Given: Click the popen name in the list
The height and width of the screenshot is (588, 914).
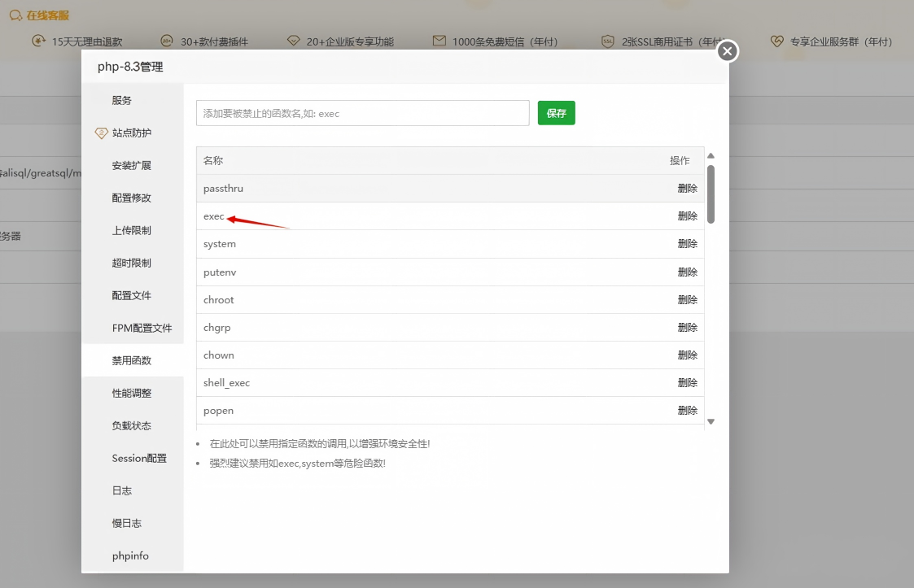Looking at the screenshot, I should (x=219, y=411).
